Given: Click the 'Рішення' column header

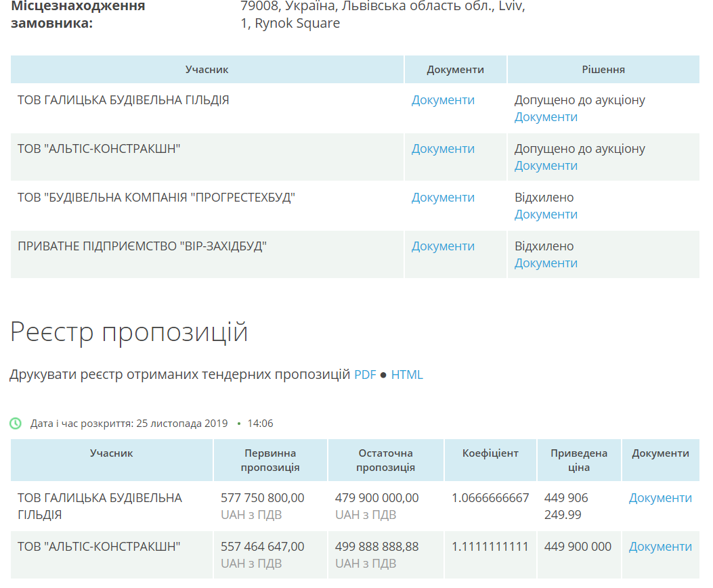Looking at the screenshot, I should pos(603,70).
